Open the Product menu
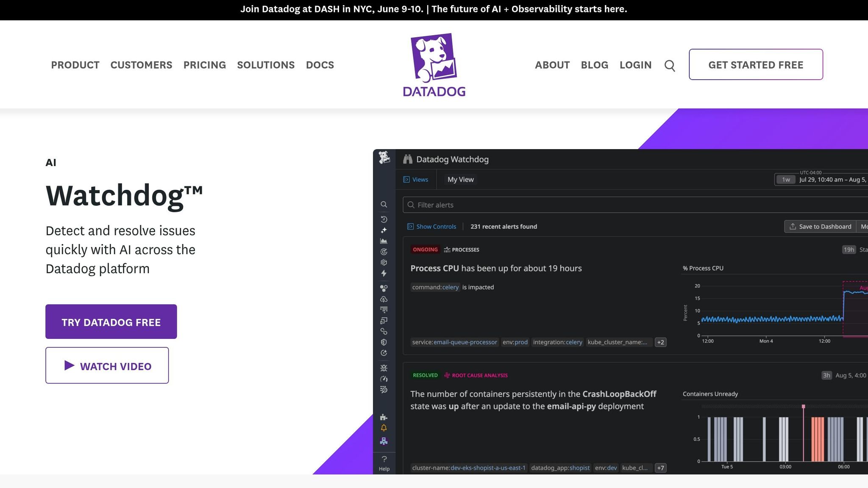The width and height of the screenshot is (868, 488). click(75, 65)
